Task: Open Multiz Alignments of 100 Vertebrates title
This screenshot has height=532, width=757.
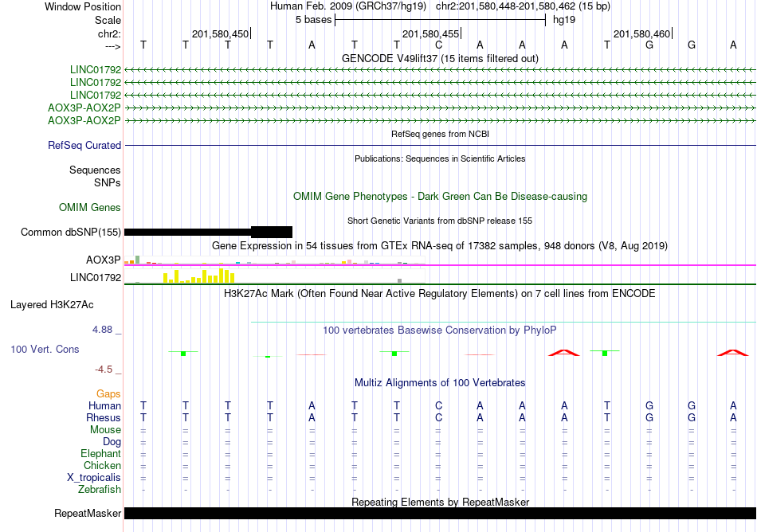Action: [x=440, y=383]
